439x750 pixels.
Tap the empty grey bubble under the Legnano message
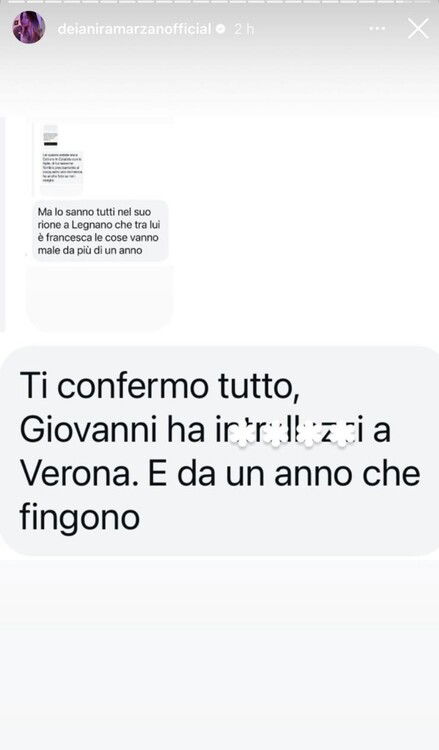100,298
